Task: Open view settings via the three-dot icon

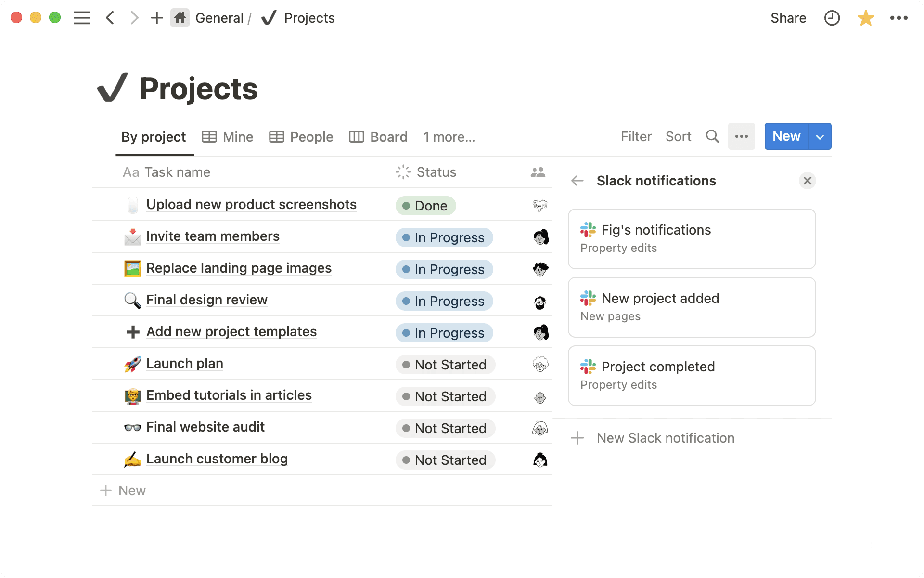Action: pyautogui.click(x=741, y=136)
